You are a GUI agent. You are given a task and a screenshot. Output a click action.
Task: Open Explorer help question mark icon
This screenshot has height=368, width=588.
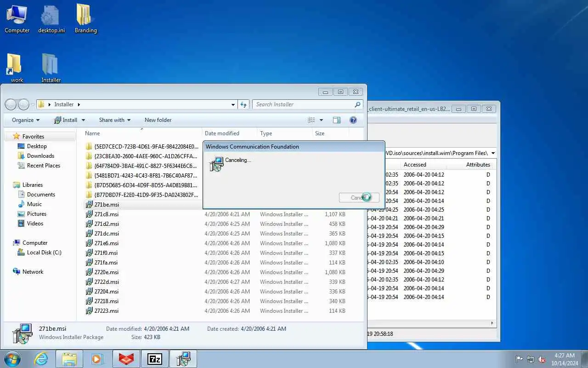click(353, 120)
